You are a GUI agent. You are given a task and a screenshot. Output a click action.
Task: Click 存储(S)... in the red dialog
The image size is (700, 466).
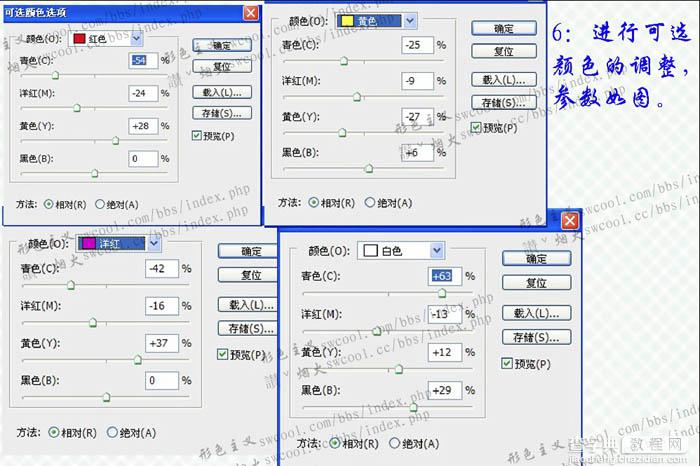(x=219, y=112)
